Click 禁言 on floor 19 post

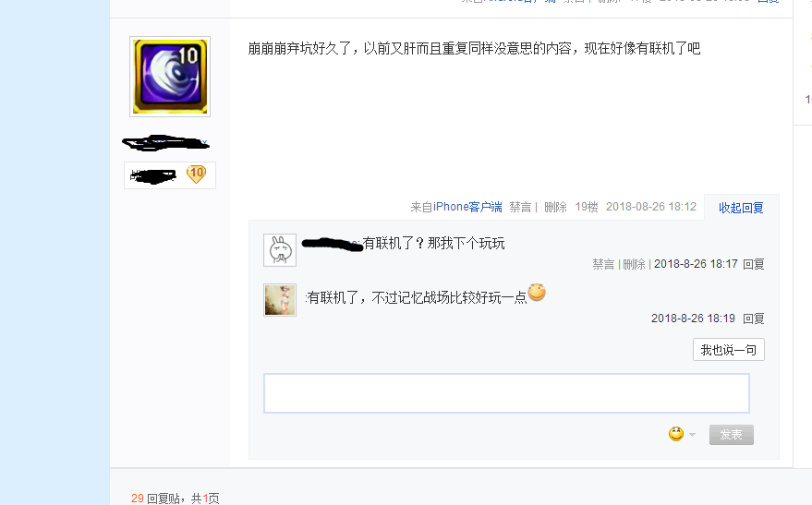520,207
